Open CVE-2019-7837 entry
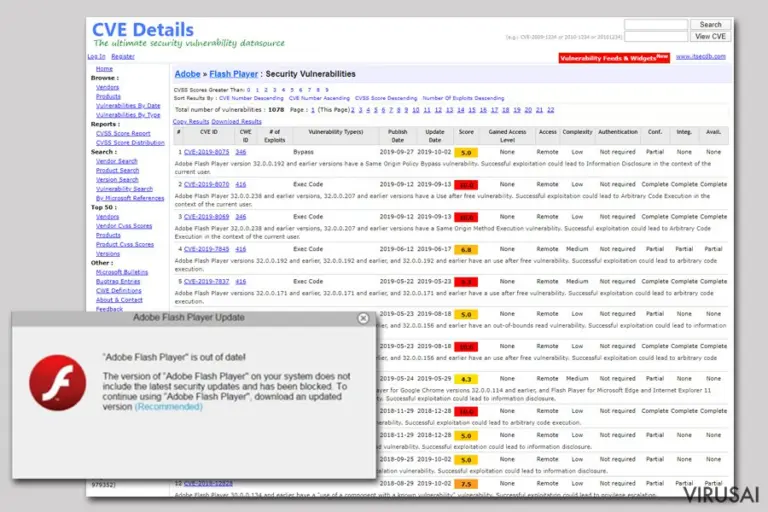Viewport: 768px width, 512px height. [206, 282]
